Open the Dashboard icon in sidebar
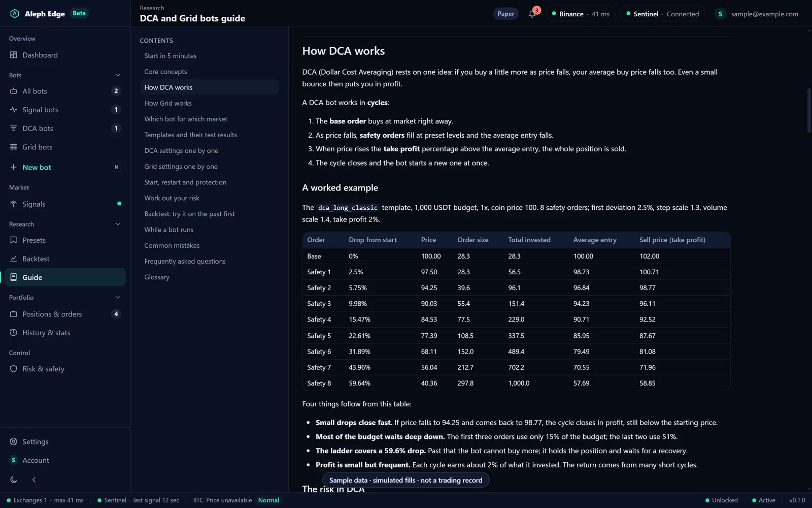Image resolution: width=812 pixels, height=508 pixels. 14,55
